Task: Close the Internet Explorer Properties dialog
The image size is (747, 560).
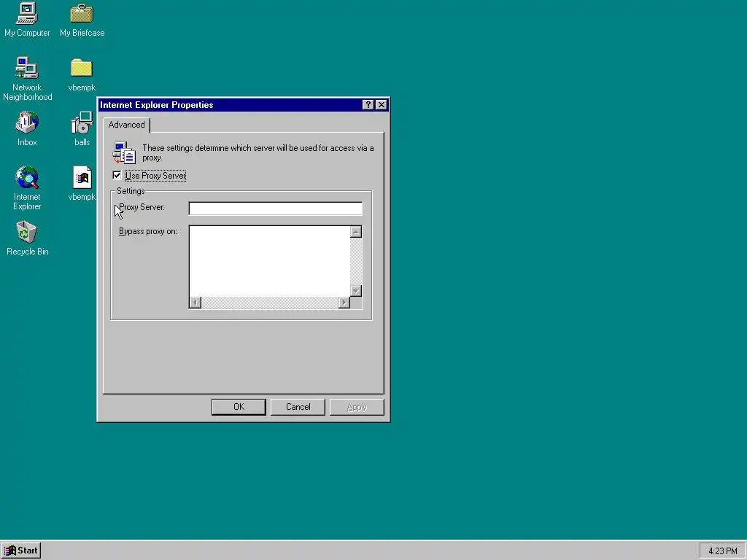Action: 381,105
